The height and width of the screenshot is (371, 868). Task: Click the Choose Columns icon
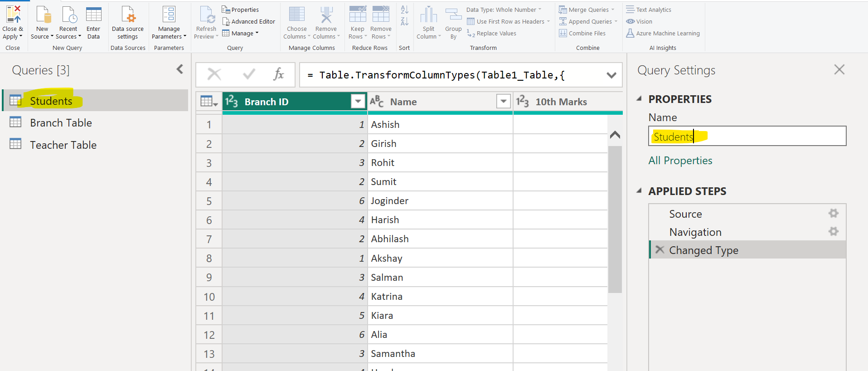point(297,15)
